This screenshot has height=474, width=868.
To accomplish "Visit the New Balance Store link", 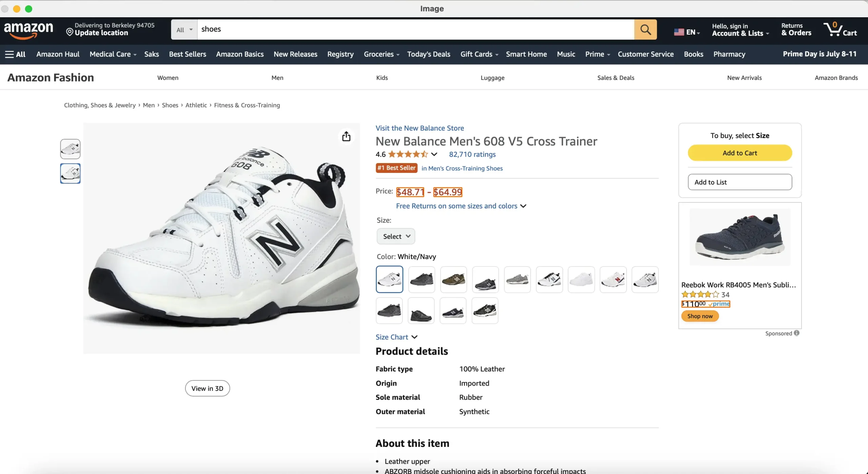I will 420,128.
